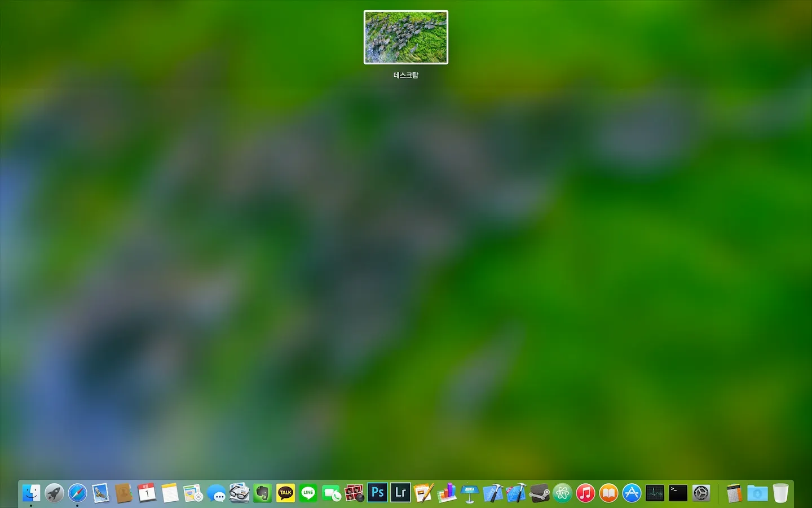Select the 데스크탑 space thumbnail
812x508 pixels.
405,37
